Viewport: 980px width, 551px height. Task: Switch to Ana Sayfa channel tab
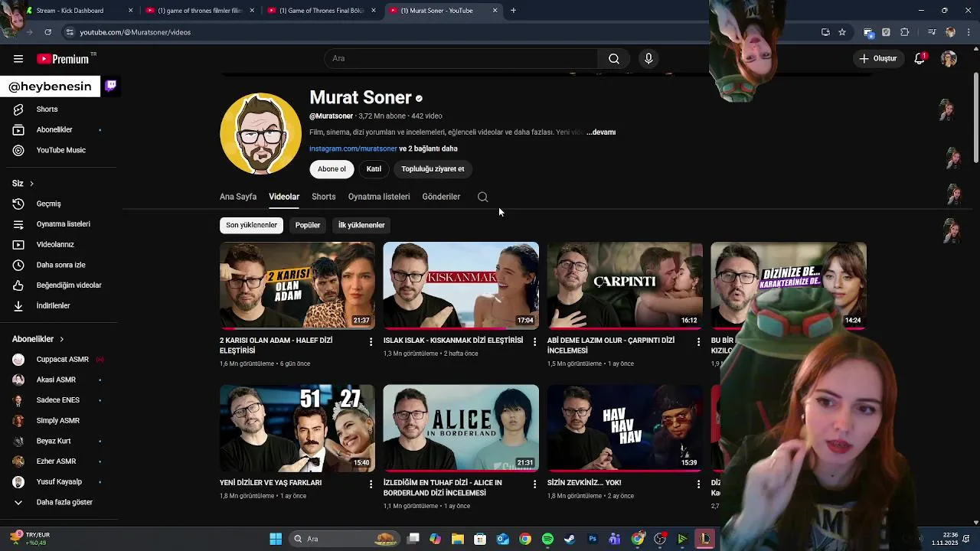click(x=238, y=197)
